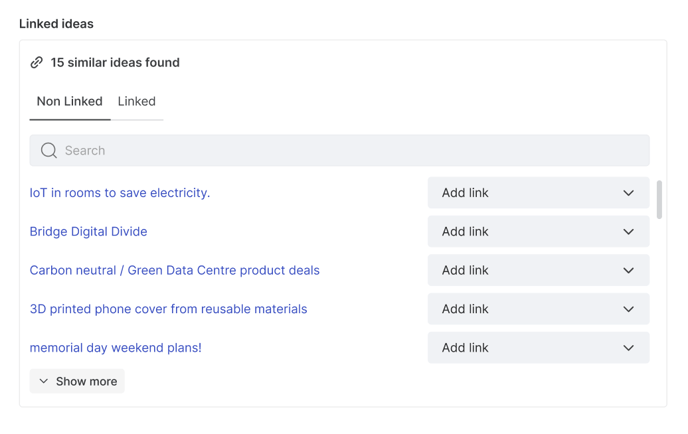The image size is (688, 434).
Task: Switch to the Linked tab
Action: click(x=136, y=101)
